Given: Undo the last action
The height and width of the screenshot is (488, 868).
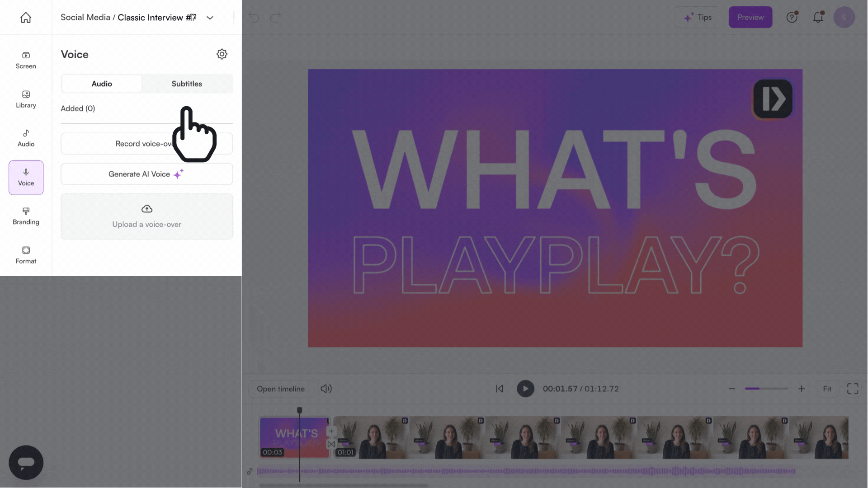Looking at the screenshot, I should 254,17.
